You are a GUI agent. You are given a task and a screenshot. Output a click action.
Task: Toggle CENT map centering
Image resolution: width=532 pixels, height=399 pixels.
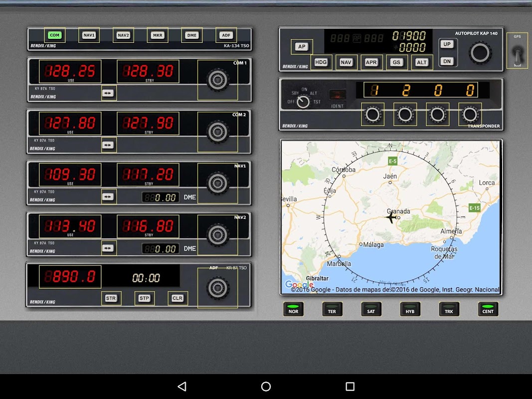click(488, 309)
